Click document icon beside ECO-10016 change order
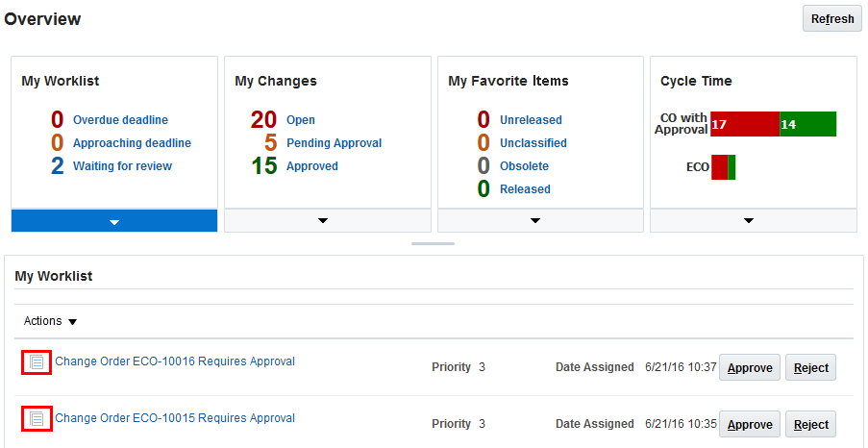This screenshot has width=868, height=448. point(37,362)
